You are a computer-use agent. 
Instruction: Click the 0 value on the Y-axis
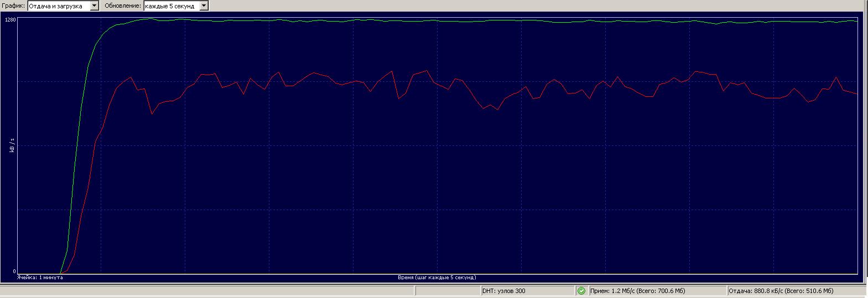[x=14, y=271]
